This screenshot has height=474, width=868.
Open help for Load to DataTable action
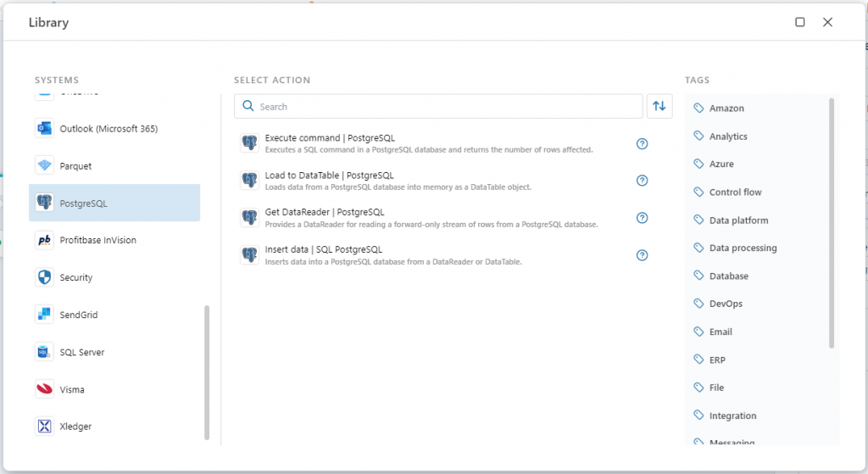pos(642,181)
